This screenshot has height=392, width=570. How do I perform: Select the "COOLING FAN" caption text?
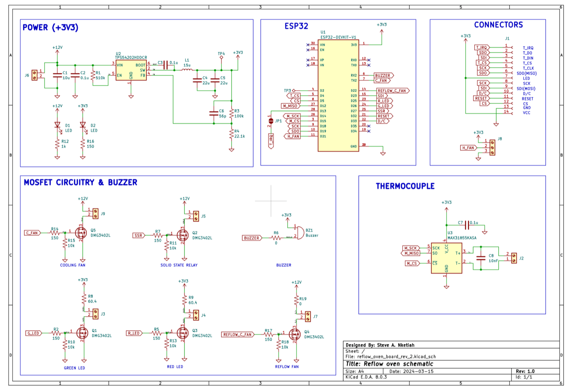tap(73, 265)
